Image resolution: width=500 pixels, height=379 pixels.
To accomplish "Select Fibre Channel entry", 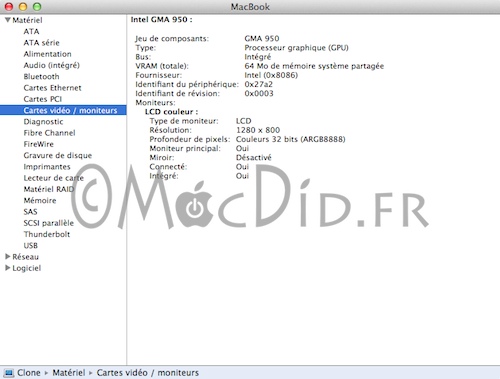I will pyautogui.click(x=49, y=133).
